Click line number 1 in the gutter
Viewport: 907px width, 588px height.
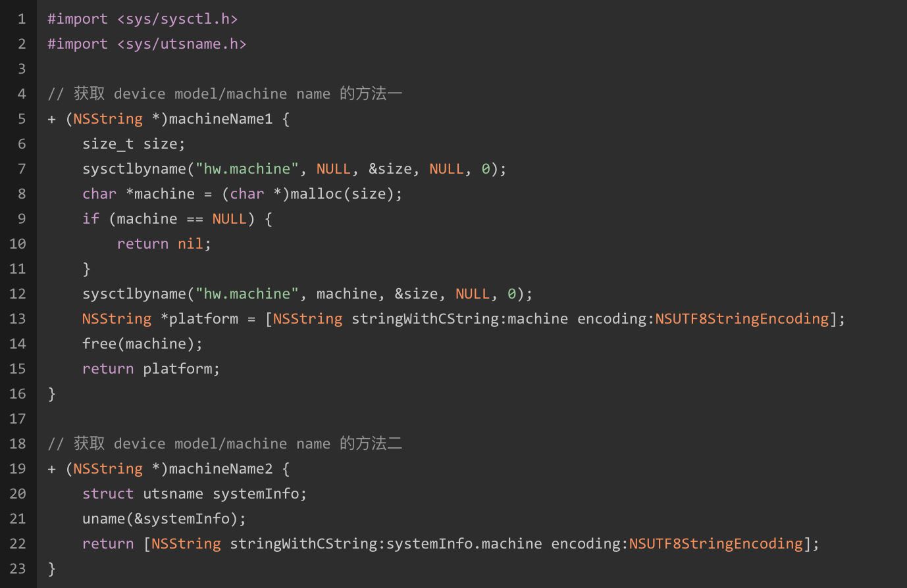22,19
